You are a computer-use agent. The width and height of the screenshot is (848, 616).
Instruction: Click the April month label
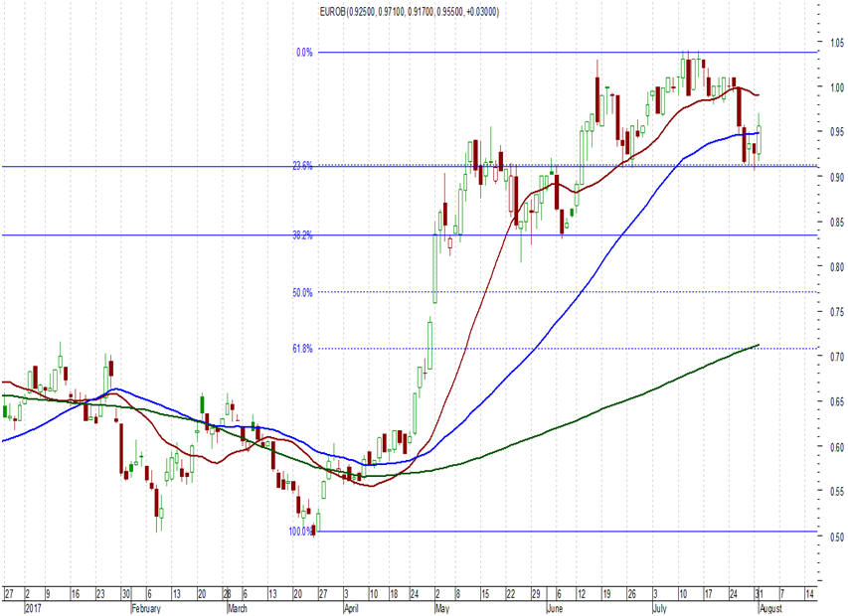tap(351, 608)
